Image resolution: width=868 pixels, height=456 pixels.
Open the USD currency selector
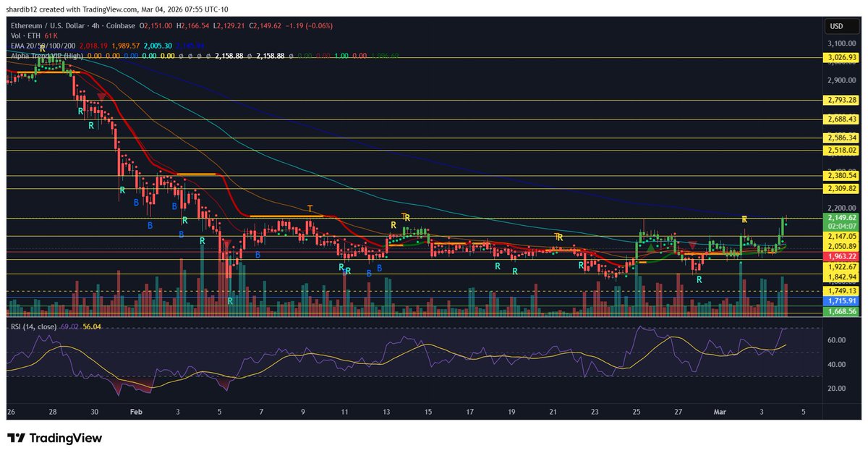point(842,26)
